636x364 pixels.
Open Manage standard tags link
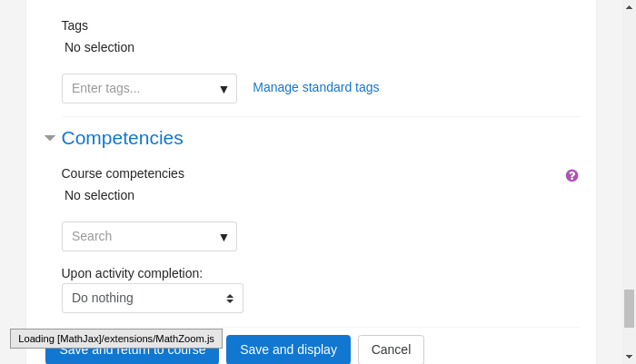(316, 87)
